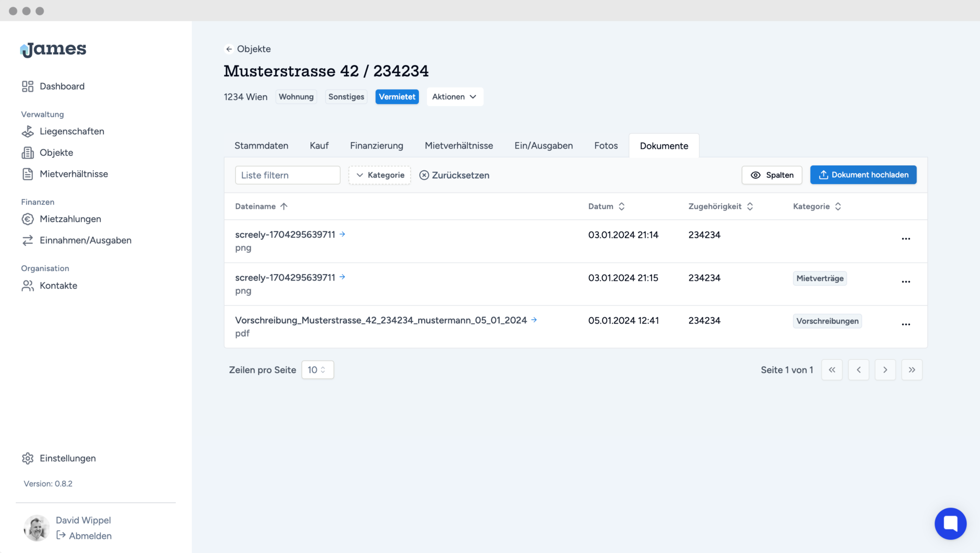This screenshot has width=980, height=553.
Task: Click the Kontakte people icon
Action: click(28, 285)
